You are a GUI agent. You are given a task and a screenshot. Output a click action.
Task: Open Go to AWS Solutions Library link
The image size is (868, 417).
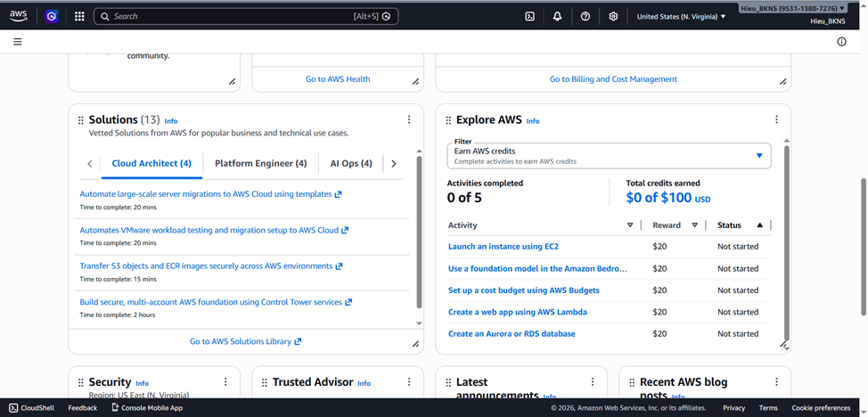pyautogui.click(x=246, y=341)
